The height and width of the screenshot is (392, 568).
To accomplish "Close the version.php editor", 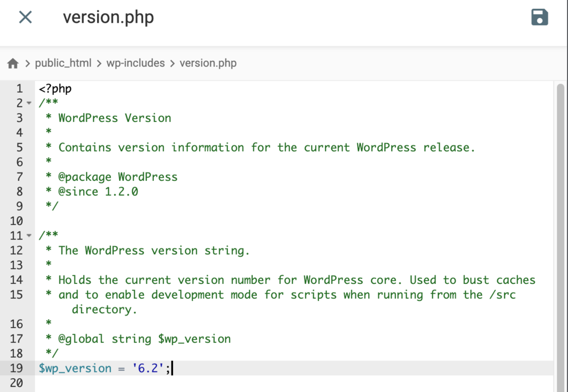I will click(25, 17).
